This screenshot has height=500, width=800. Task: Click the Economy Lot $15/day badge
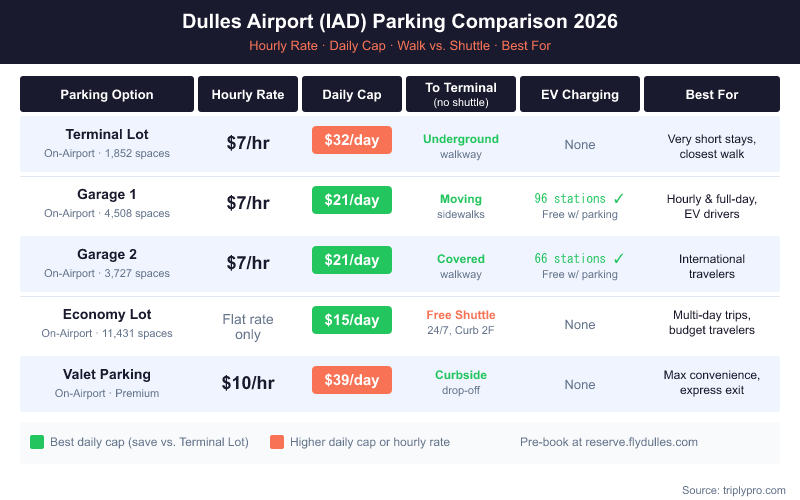352,320
